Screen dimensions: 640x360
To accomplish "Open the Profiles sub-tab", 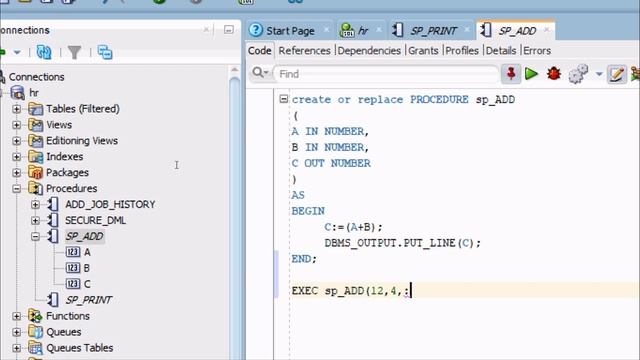I will click(462, 51).
